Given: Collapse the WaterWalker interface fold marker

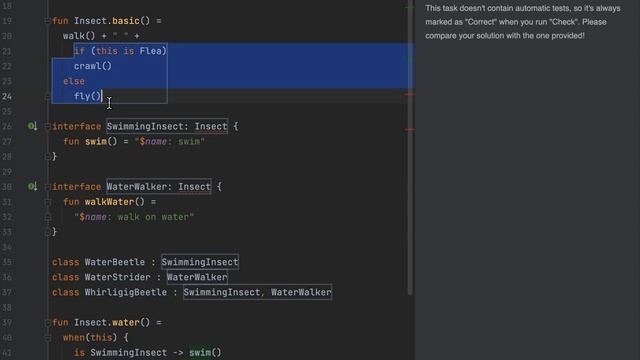Looking at the screenshot, I should pos(47,187).
